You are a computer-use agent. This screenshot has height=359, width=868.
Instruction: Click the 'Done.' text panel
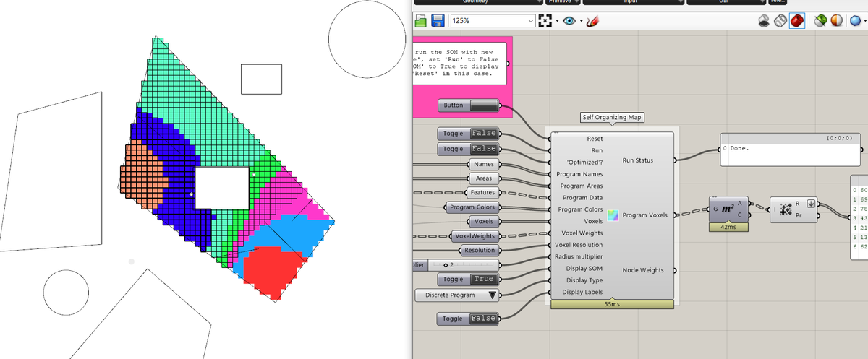pyautogui.click(x=792, y=148)
